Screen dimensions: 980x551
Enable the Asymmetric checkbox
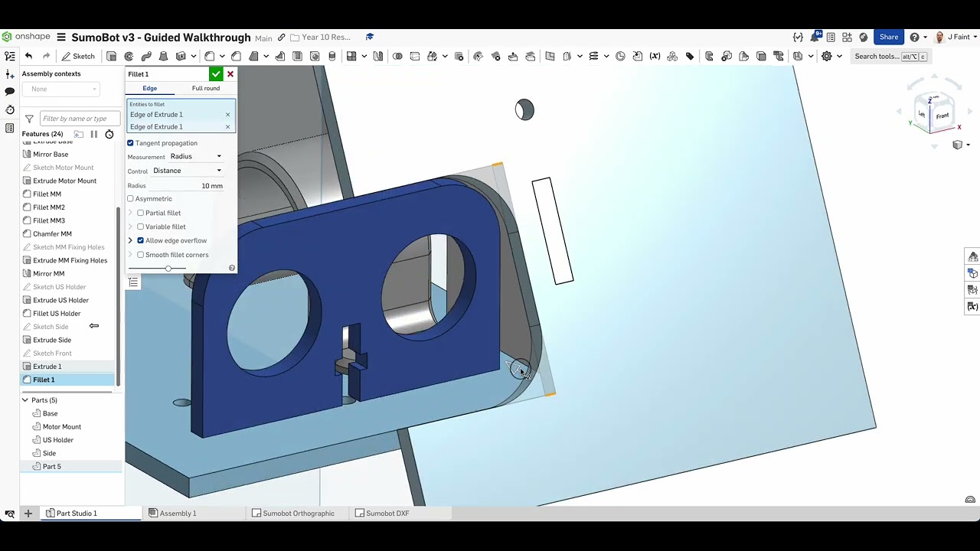coord(130,199)
